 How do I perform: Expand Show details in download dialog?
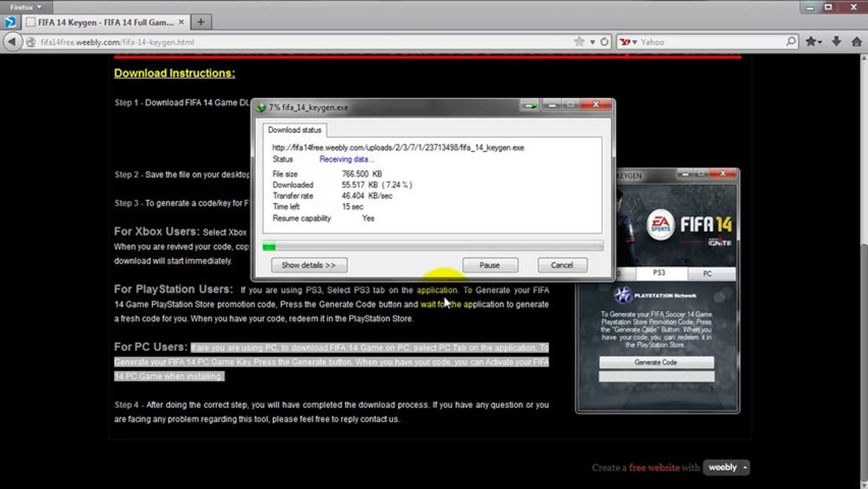(x=309, y=265)
